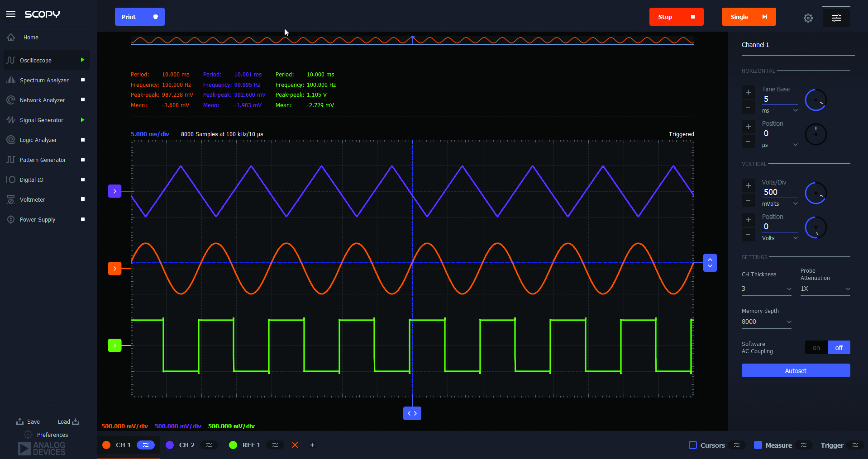Viewport: 868px width, 459px height.
Task: Add a new channel with plus icon
Action: tap(312, 445)
